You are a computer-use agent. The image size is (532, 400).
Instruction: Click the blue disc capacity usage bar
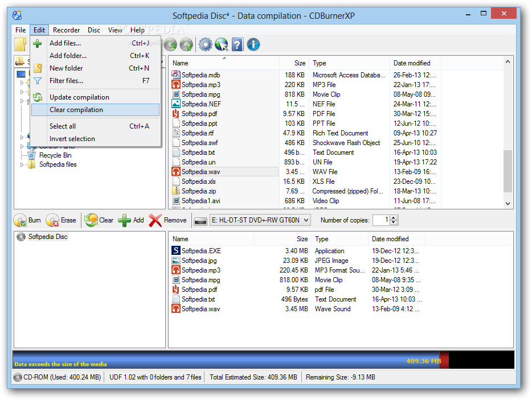226,360
